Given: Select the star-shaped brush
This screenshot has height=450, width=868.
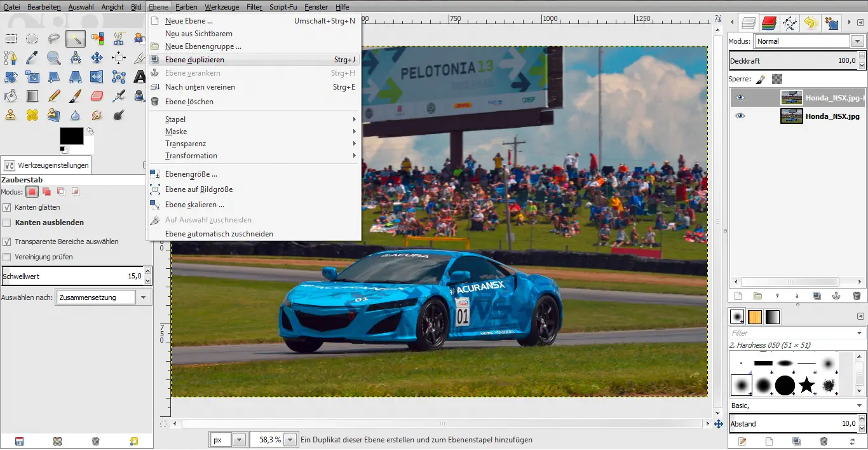Looking at the screenshot, I should 806,385.
